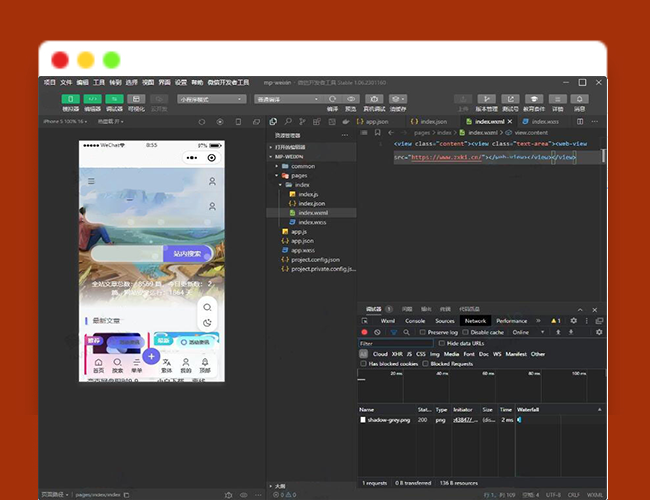Clear the network log
This screenshot has width=650, height=500.
(x=377, y=332)
